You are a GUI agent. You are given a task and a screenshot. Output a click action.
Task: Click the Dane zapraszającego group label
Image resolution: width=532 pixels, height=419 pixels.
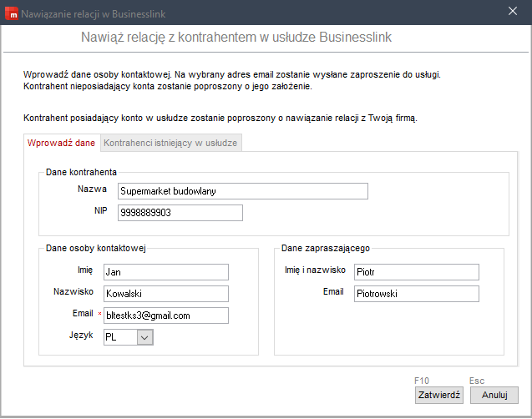click(x=326, y=248)
